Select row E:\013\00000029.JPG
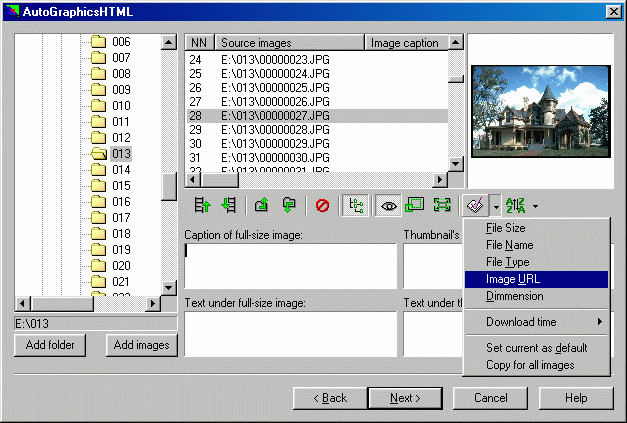 pyautogui.click(x=317, y=144)
